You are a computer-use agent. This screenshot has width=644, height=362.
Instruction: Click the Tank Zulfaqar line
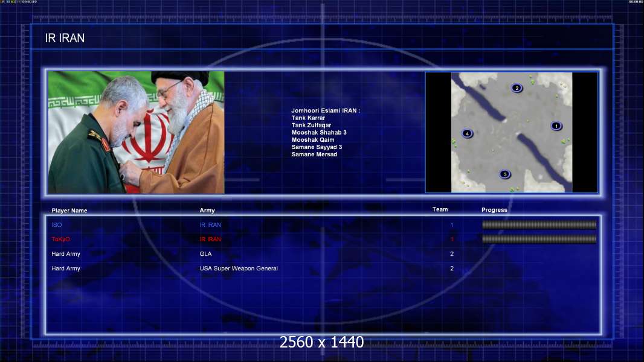pos(311,125)
